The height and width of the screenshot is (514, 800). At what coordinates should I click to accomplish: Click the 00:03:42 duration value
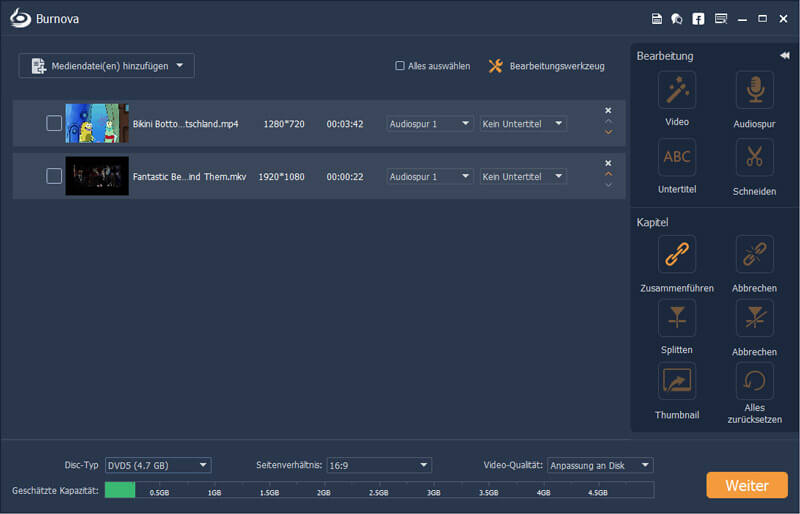click(345, 124)
